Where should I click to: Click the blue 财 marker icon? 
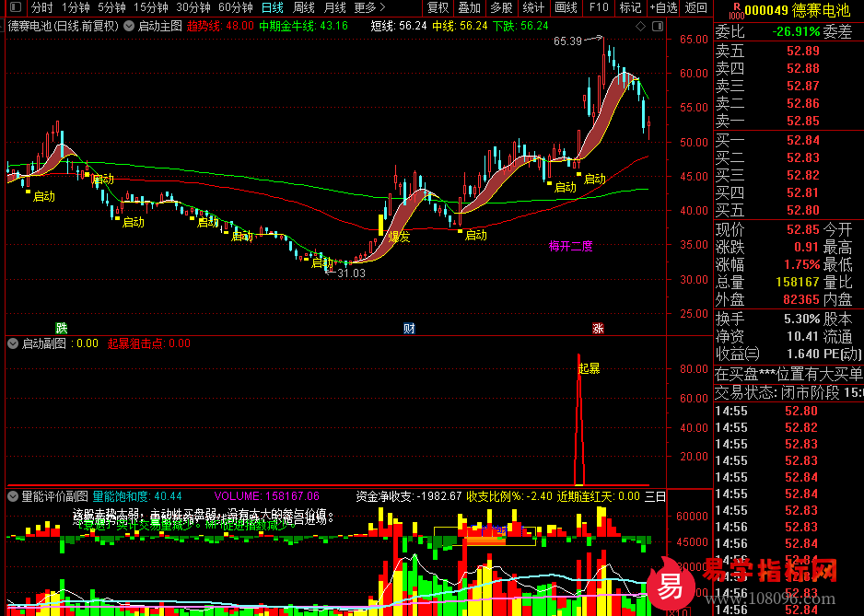pos(409,329)
